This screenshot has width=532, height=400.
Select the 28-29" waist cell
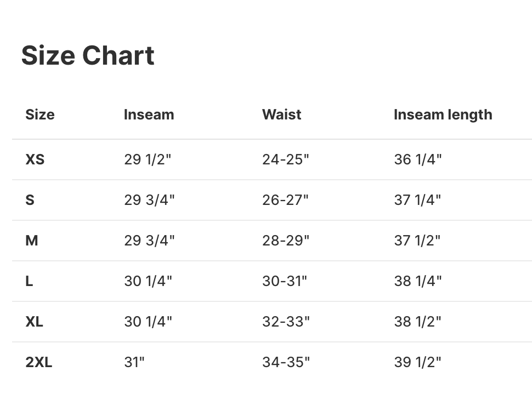click(x=285, y=241)
